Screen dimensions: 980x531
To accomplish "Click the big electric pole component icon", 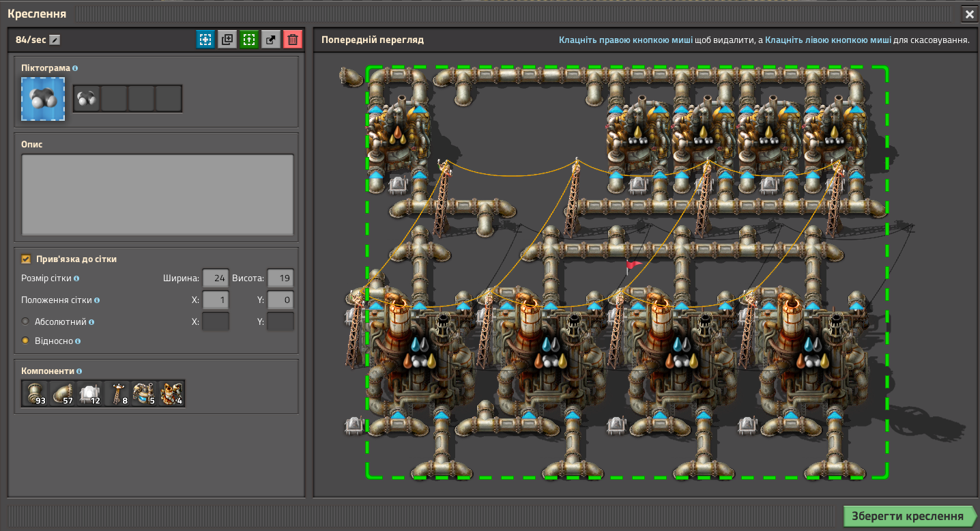I will 117,394.
